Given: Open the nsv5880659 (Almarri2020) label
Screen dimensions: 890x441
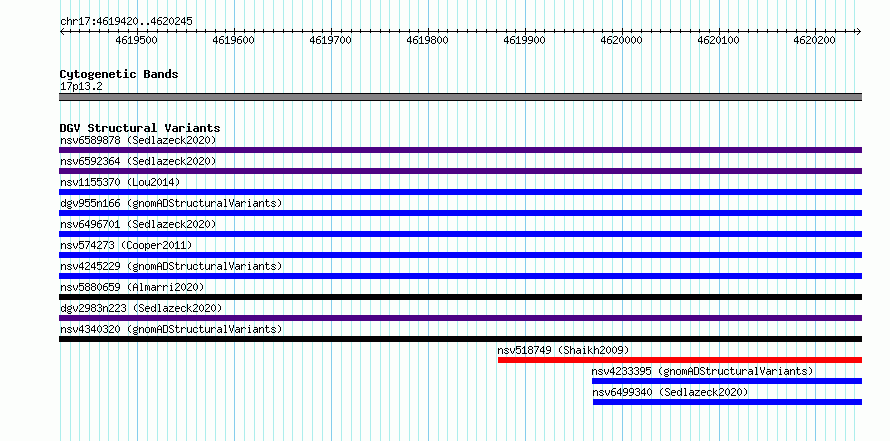Looking at the screenshot, I should (132, 287).
